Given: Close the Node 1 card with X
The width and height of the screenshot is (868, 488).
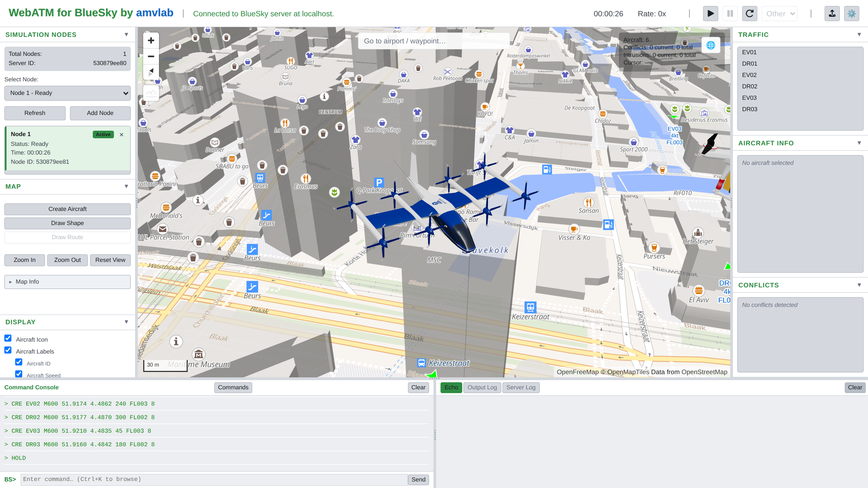Looking at the screenshot, I should pos(122,134).
